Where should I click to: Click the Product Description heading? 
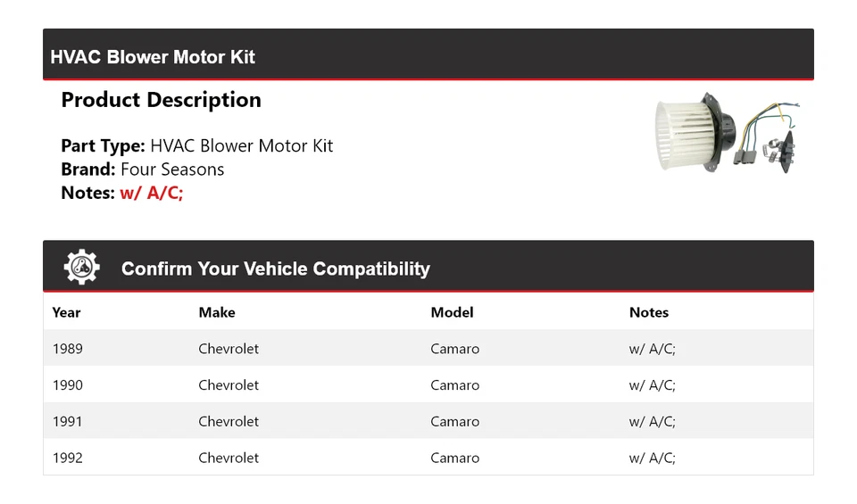tap(161, 100)
